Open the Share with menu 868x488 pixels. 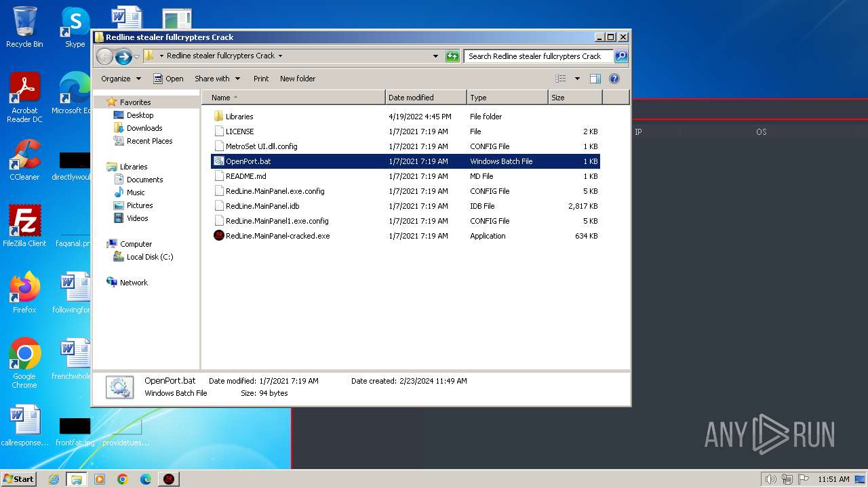pos(217,79)
